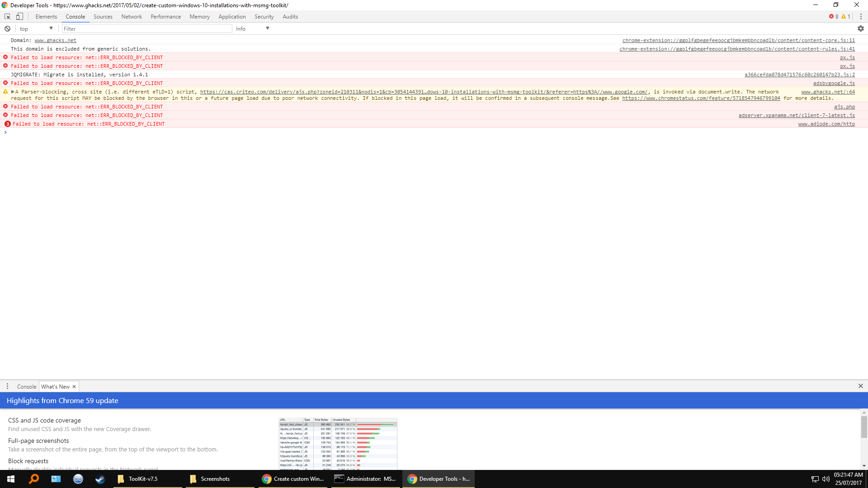This screenshot has width=868, height=488.
Task: Open the customize DevTools three-dot menu
Action: coord(861,16)
